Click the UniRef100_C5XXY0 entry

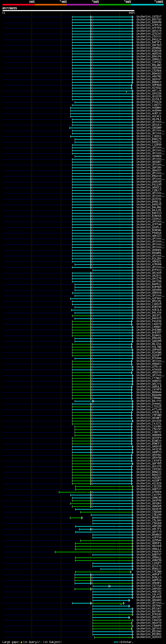(x=149, y=37)
